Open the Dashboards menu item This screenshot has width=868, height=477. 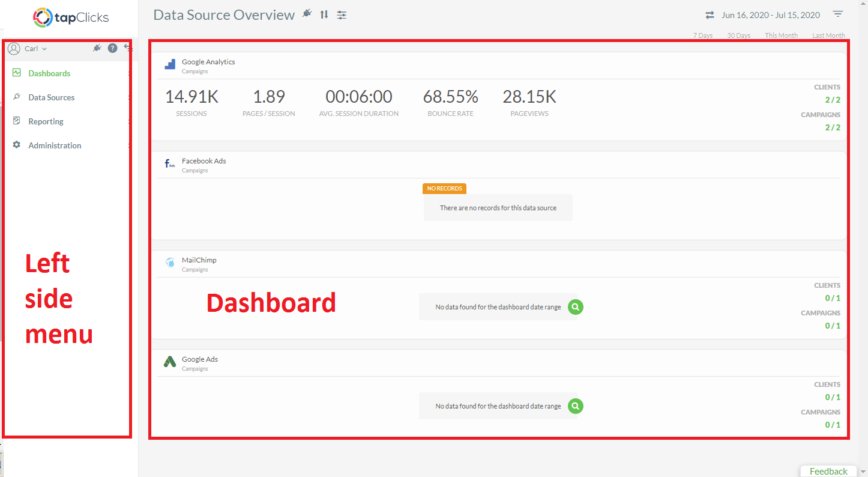(x=49, y=73)
